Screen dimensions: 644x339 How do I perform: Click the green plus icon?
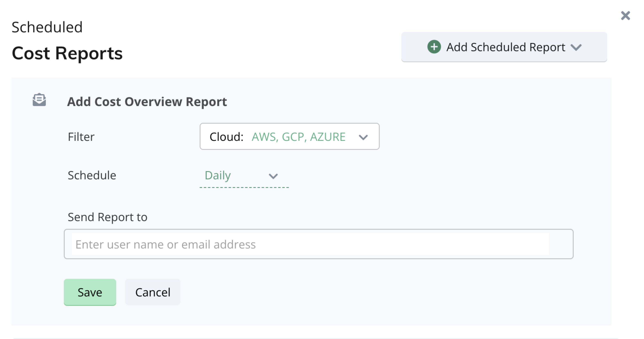click(434, 47)
